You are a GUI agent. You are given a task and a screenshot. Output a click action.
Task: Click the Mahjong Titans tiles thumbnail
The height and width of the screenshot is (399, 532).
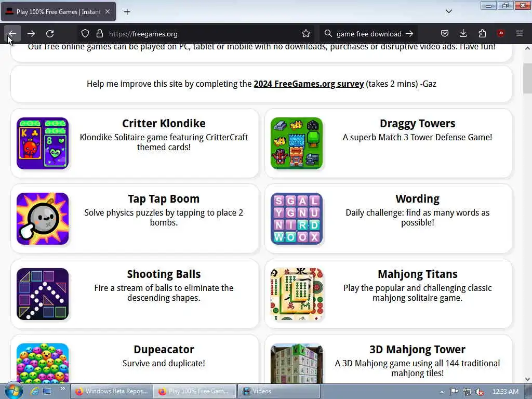pos(297,294)
